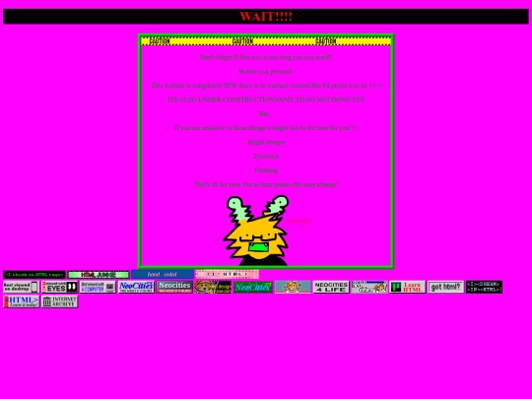Screen dimensions: 532x399
Task: Click the 'This website is completely SFW' sentence
Action: pos(266,86)
